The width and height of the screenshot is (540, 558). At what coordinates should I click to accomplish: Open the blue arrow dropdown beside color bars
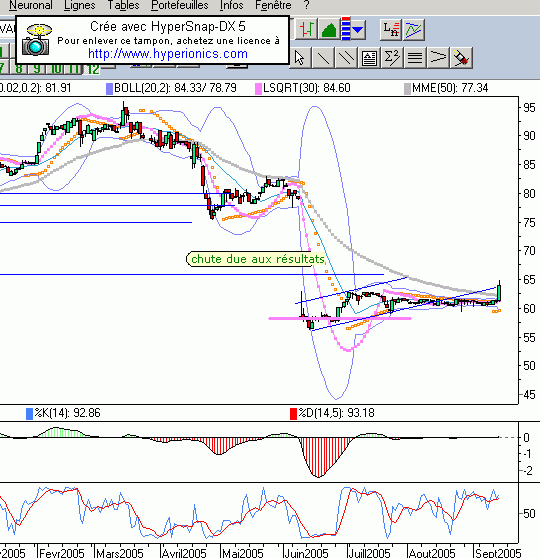(x=358, y=30)
